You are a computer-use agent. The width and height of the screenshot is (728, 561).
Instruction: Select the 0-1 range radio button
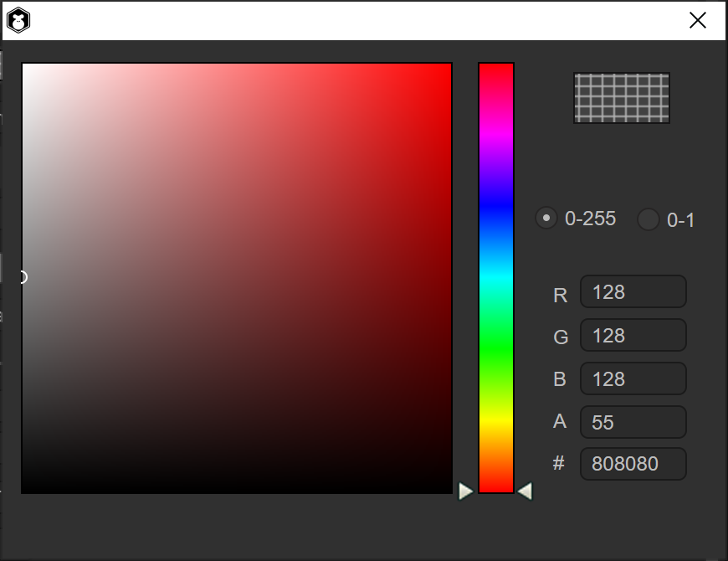pyautogui.click(x=648, y=219)
